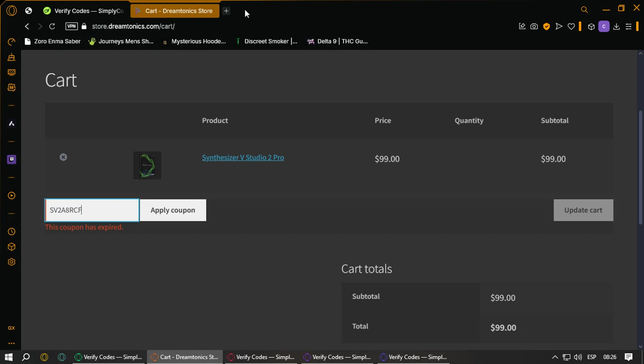
Task: Open the Aria AI icon in sidebar
Action: tap(12, 124)
